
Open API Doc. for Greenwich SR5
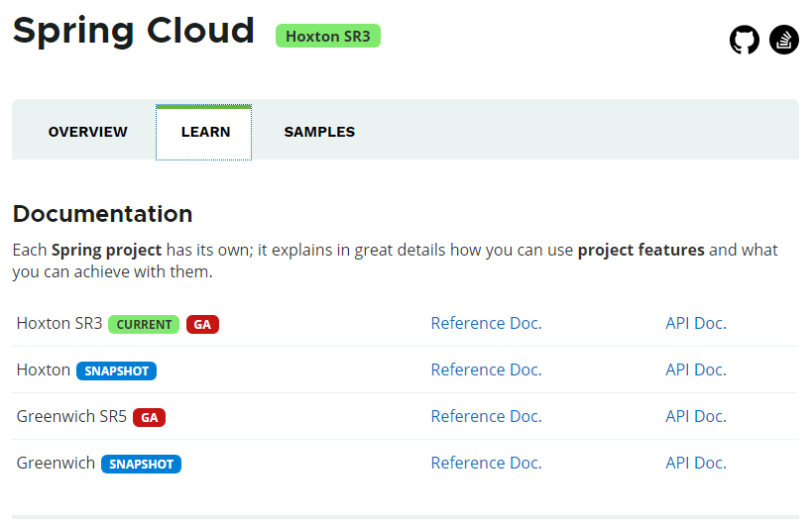696,416
